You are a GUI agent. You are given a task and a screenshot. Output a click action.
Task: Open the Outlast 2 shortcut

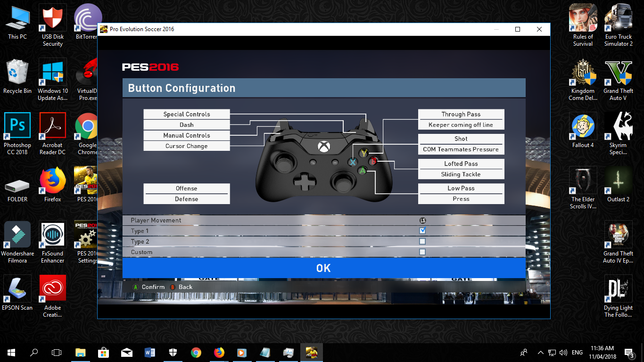(x=619, y=184)
